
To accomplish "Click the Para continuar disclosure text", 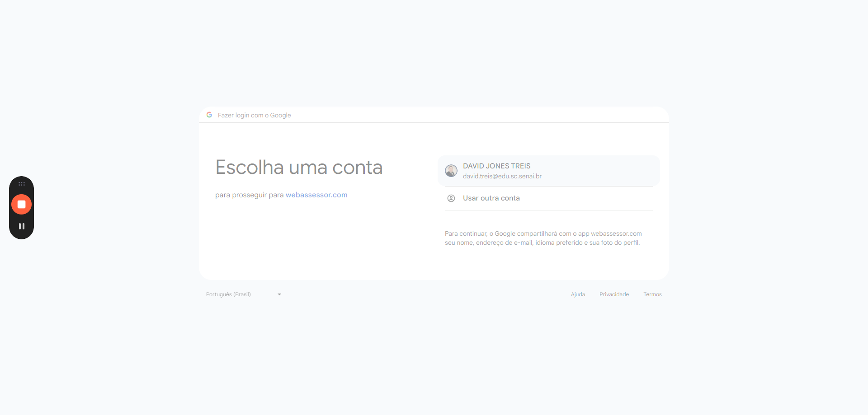I will [543, 238].
